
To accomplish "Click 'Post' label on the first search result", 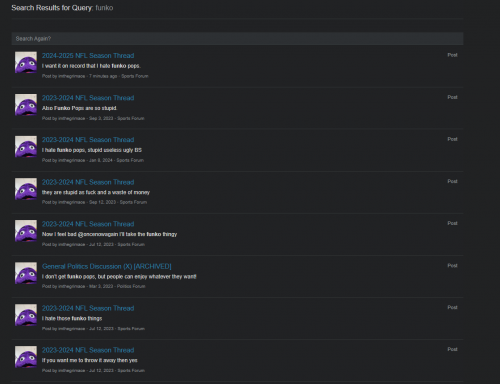I will (x=452, y=55).
